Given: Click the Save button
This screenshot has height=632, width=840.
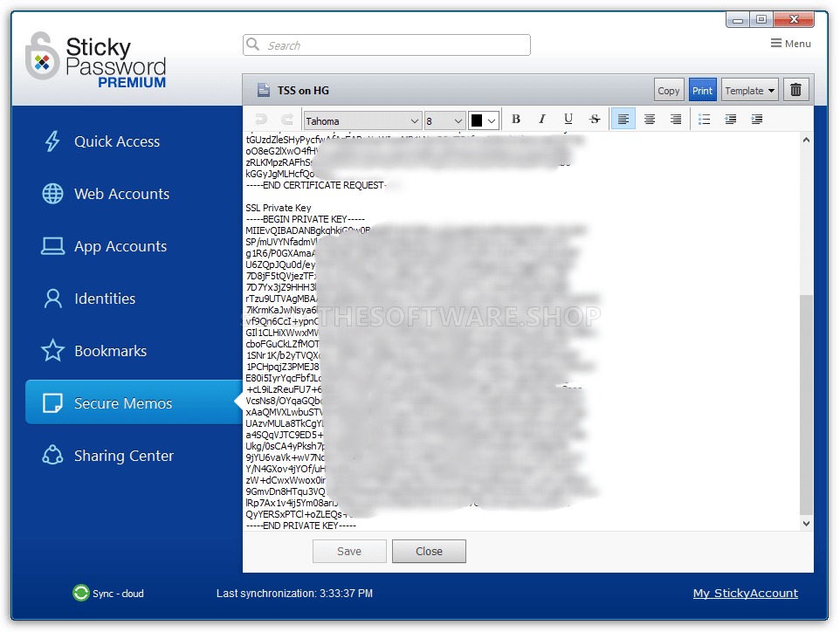Looking at the screenshot, I should (349, 551).
